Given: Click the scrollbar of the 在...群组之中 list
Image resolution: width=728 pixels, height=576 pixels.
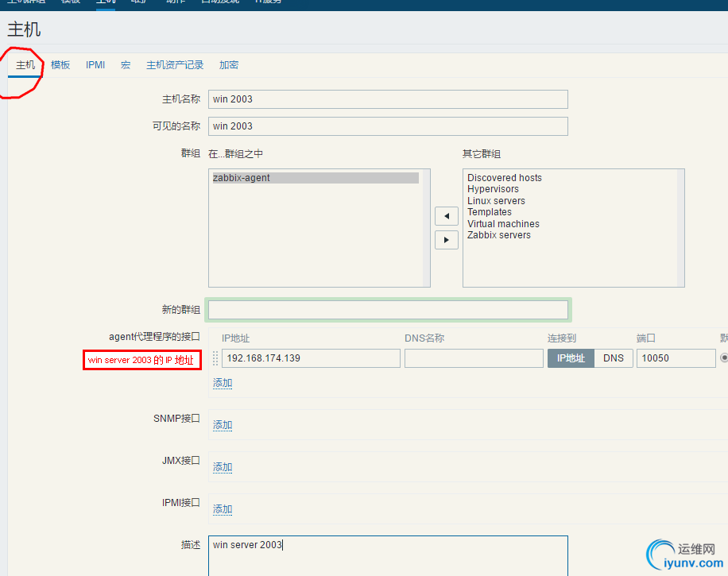Looking at the screenshot, I should coord(426,228).
